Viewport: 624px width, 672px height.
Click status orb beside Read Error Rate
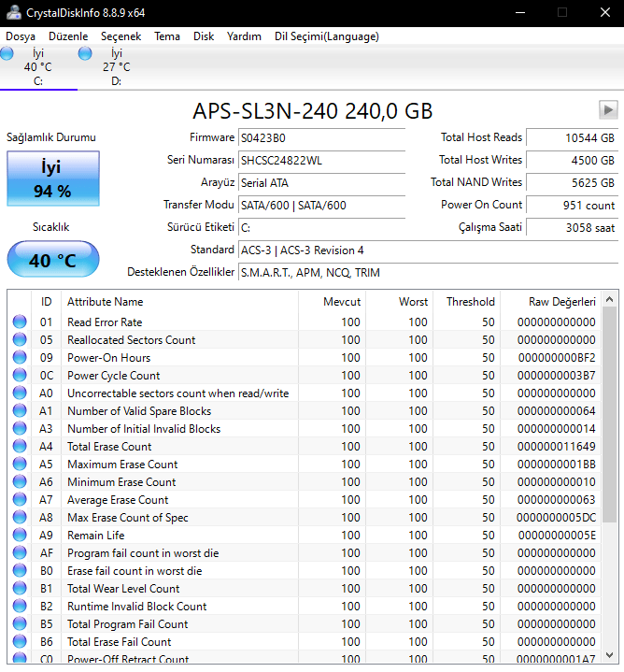(20, 322)
